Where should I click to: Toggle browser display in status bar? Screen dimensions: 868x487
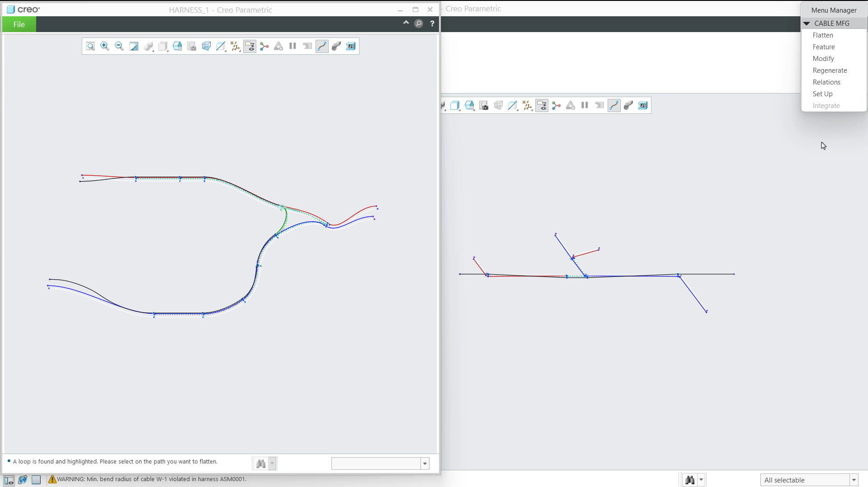pos(23,480)
